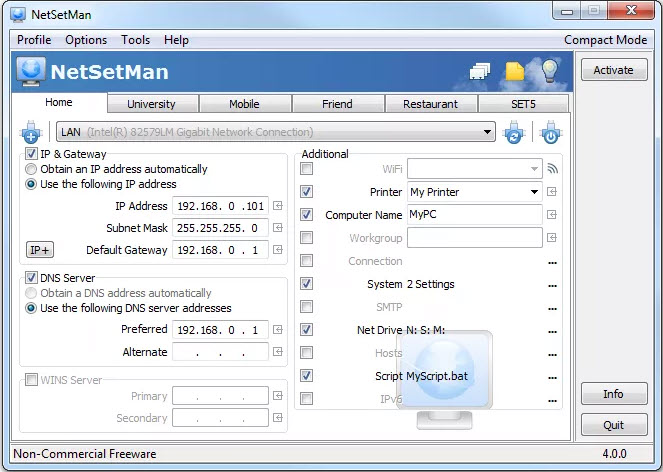Open the yellow note icon in header
The height and width of the screenshot is (472, 663).
point(515,71)
